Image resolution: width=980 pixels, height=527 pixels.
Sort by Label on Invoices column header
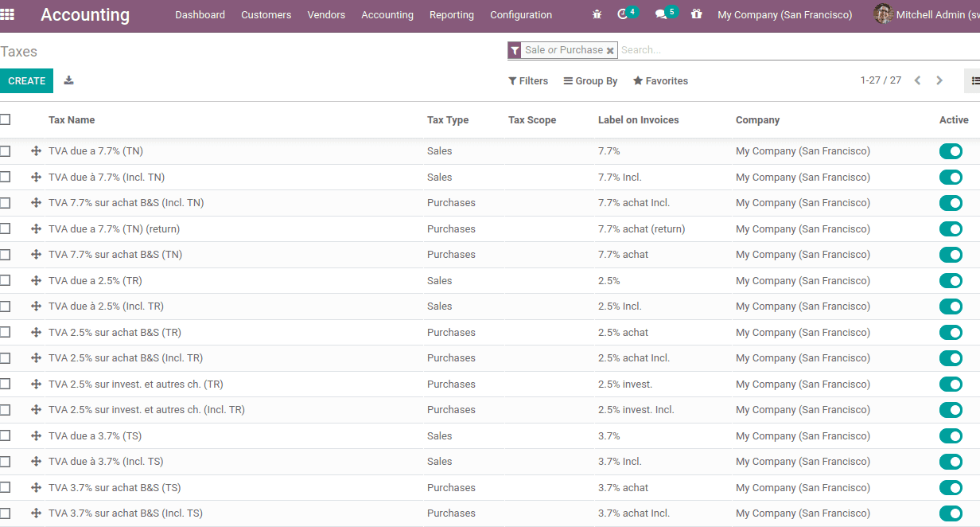click(x=639, y=120)
